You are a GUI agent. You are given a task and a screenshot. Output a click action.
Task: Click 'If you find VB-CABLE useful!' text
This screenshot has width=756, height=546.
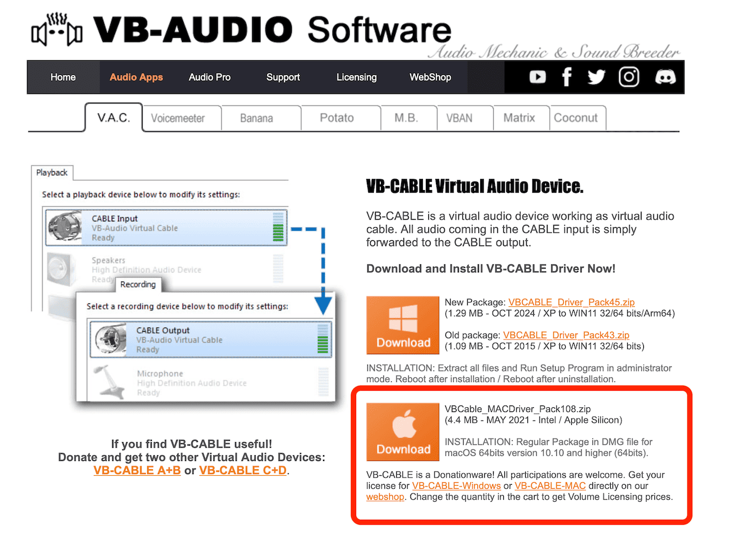point(191,444)
